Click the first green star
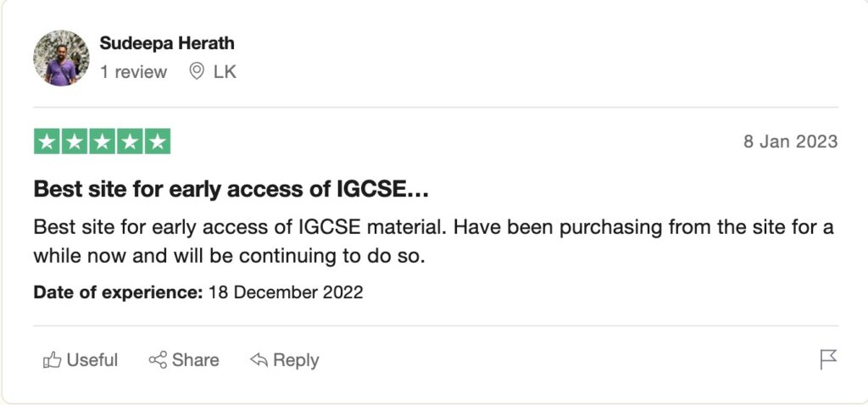 pyautogui.click(x=47, y=141)
